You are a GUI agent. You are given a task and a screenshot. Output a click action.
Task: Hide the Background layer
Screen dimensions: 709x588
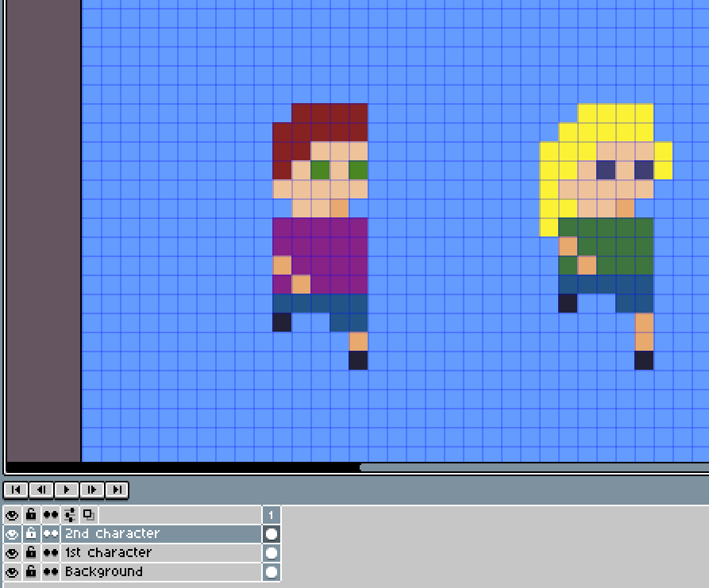click(x=12, y=571)
